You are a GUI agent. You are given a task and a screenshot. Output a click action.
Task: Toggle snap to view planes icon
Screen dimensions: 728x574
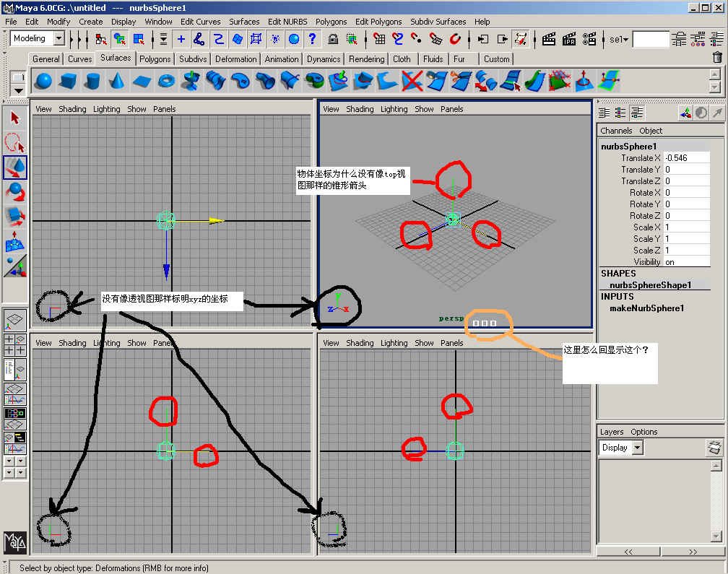435,40
